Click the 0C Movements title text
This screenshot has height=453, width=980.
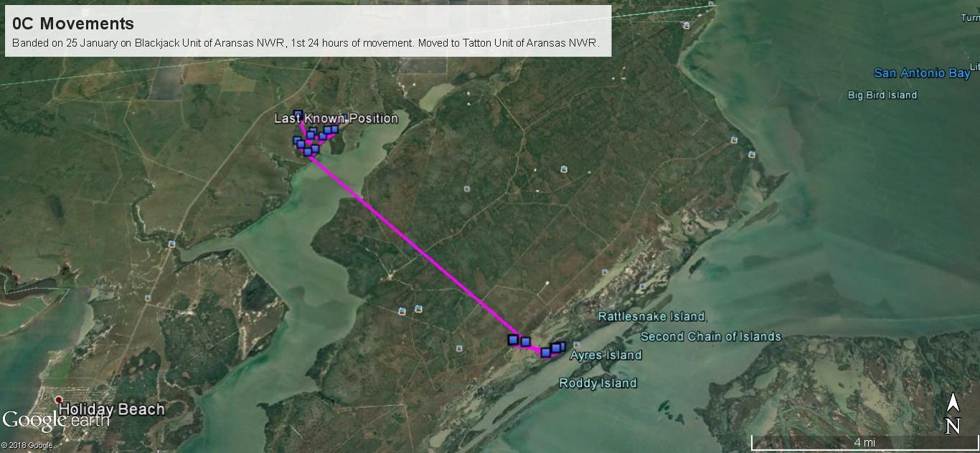click(x=73, y=24)
